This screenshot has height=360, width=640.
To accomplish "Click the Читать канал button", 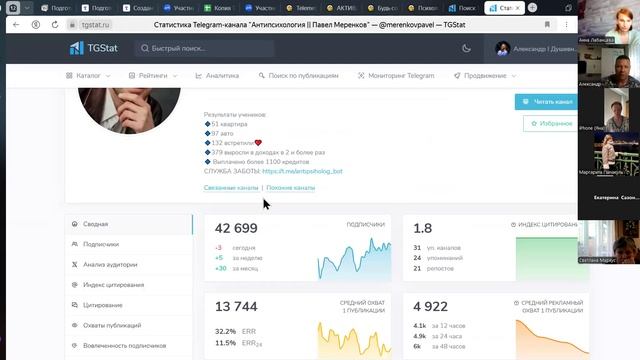I will coord(546,102).
